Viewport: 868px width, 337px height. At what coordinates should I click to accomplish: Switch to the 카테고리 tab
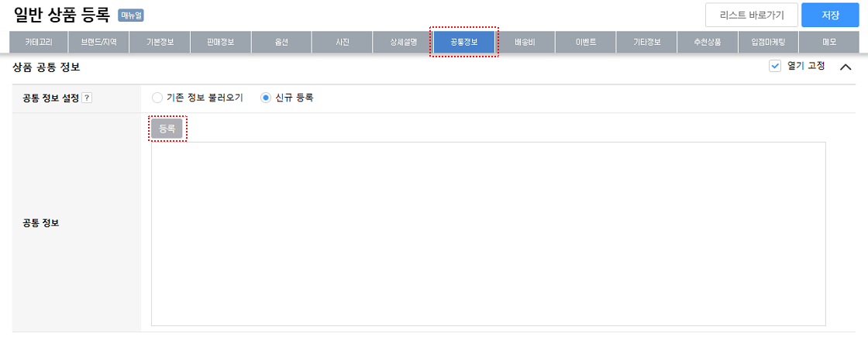(x=38, y=42)
